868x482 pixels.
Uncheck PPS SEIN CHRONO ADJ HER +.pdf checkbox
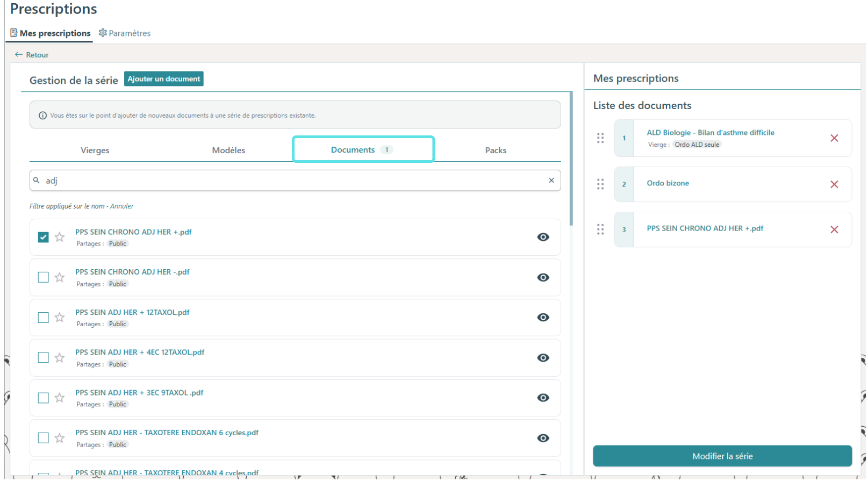44,237
